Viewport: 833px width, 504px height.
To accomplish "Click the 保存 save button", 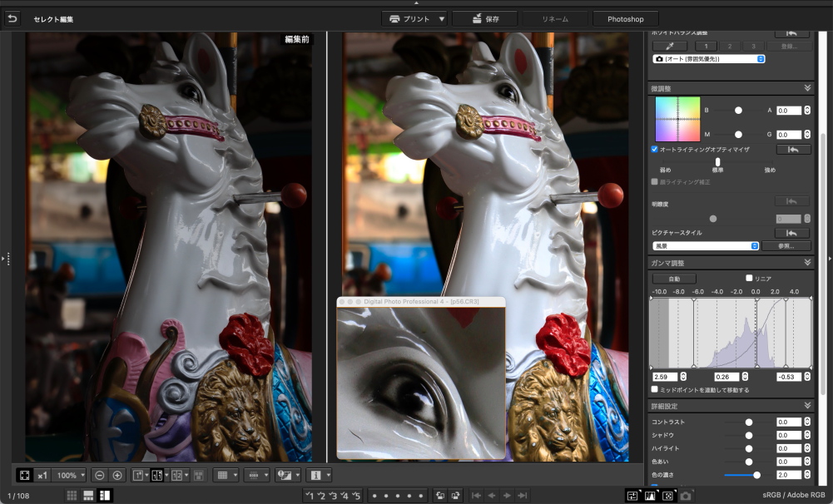I will pyautogui.click(x=484, y=18).
